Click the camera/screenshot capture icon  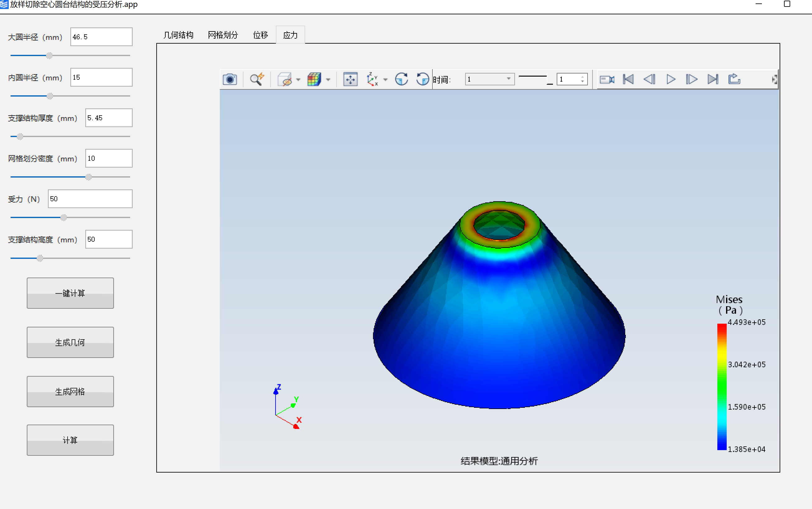point(230,79)
